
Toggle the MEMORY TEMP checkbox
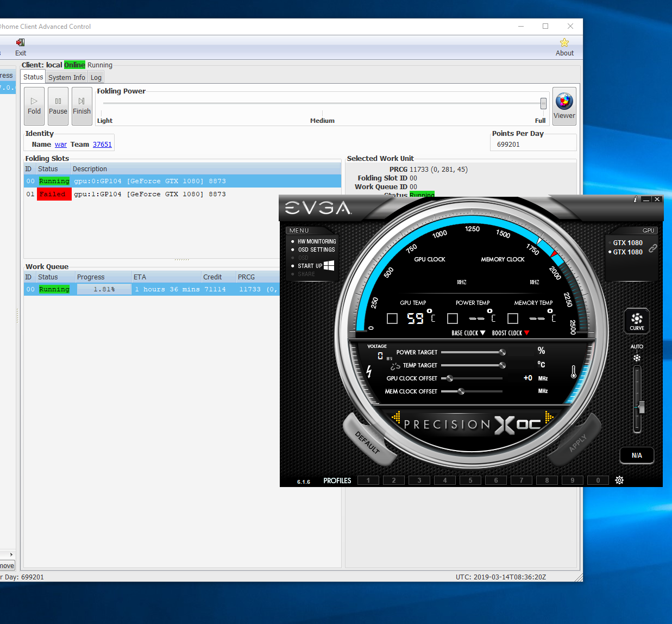tap(513, 319)
